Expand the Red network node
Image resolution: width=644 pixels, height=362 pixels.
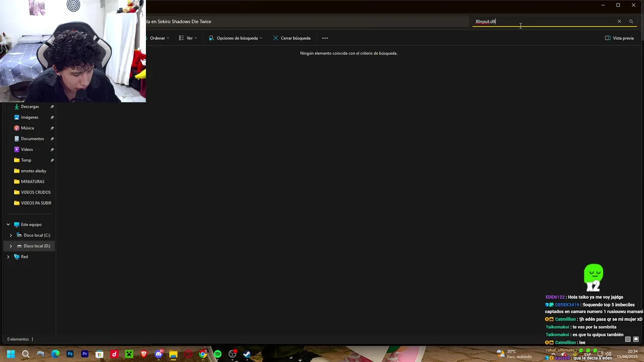[8, 257]
